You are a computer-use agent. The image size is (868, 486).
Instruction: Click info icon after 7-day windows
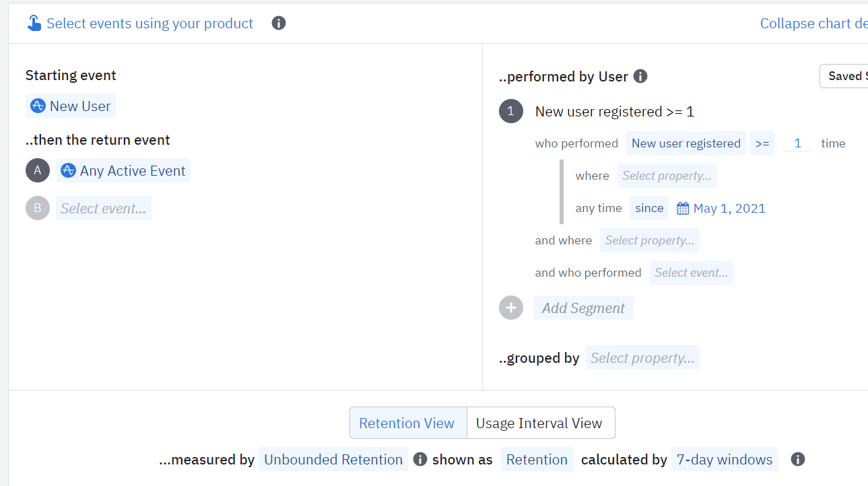coord(798,460)
